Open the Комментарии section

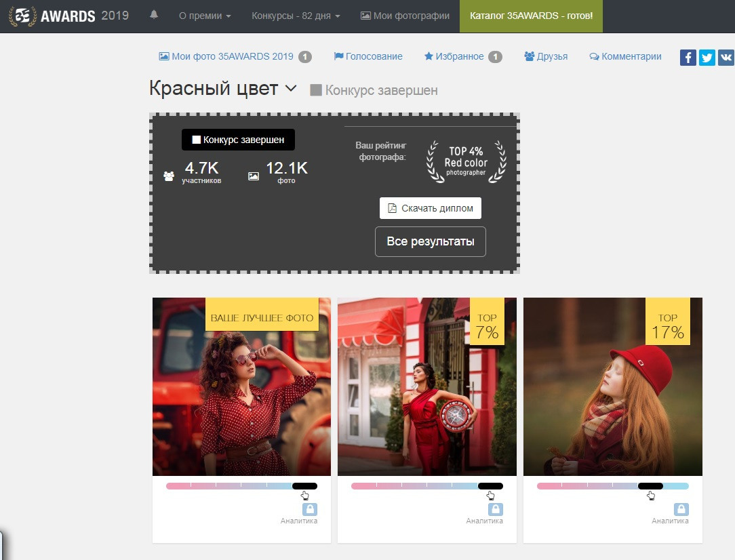click(x=625, y=57)
